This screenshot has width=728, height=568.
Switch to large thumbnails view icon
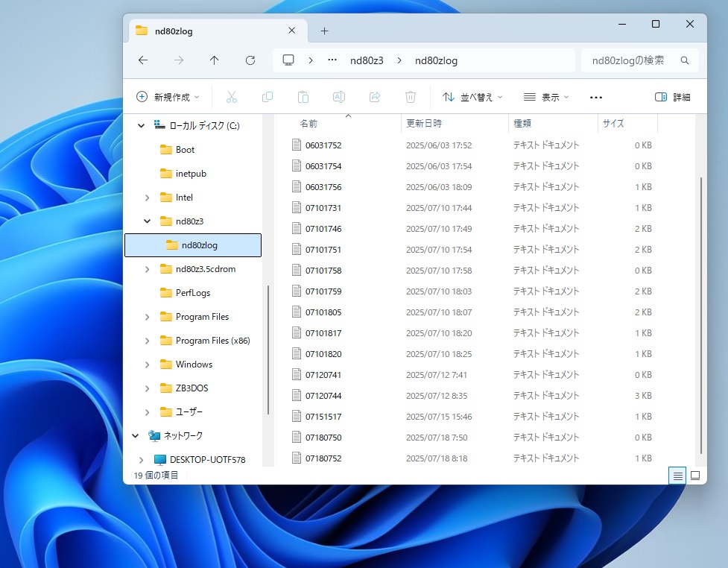tap(695, 476)
